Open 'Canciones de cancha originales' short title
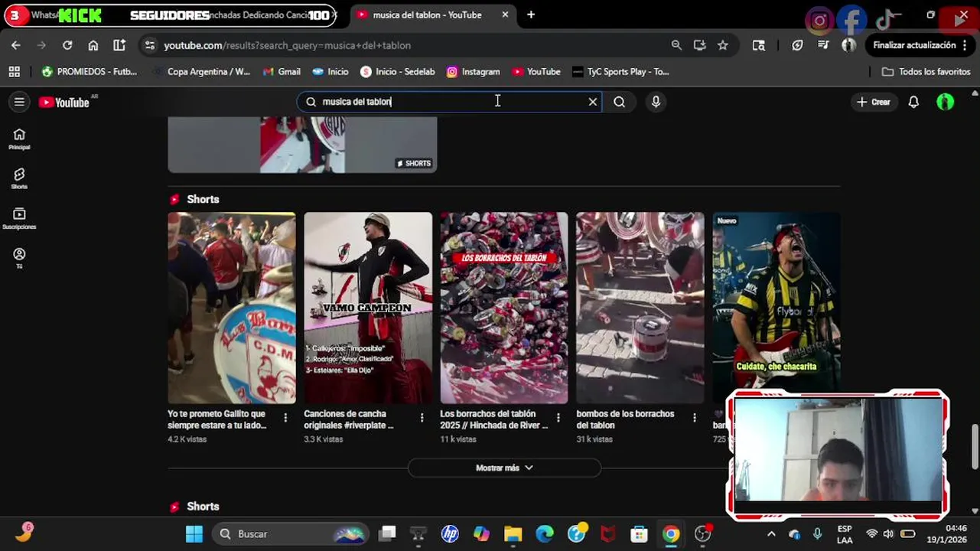980x551 pixels. (349, 419)
